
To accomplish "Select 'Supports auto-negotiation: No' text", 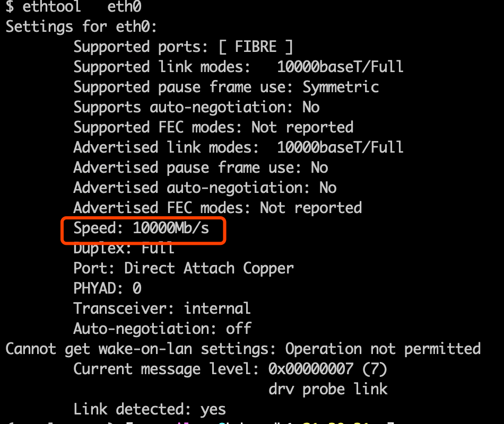I will [x=196, y=107].
